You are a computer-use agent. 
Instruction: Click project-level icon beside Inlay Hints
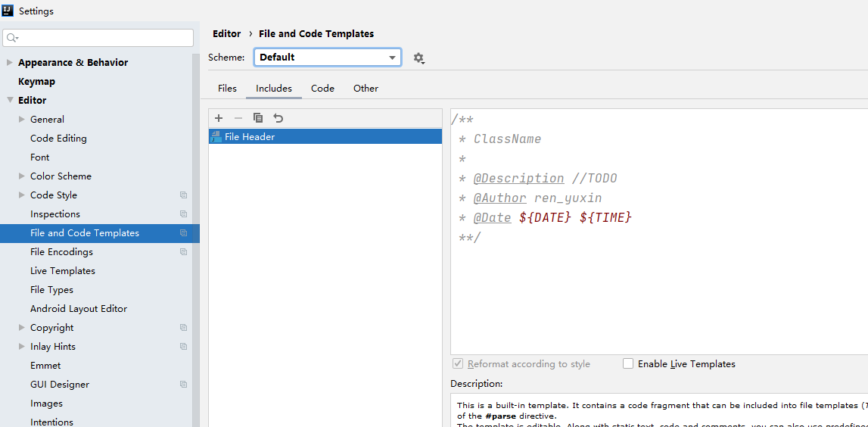point(183,347)
